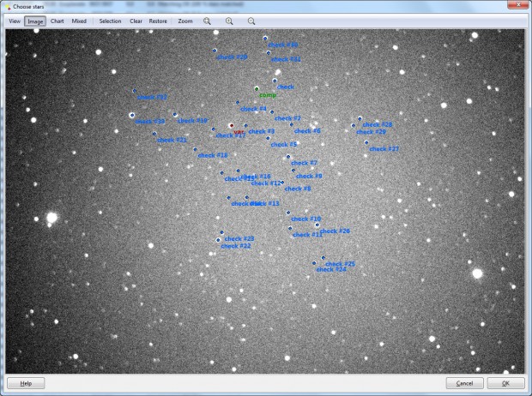Click the 'check #25' star label
The height and width of the screenshot is (396, 532).
coord(340,264)
